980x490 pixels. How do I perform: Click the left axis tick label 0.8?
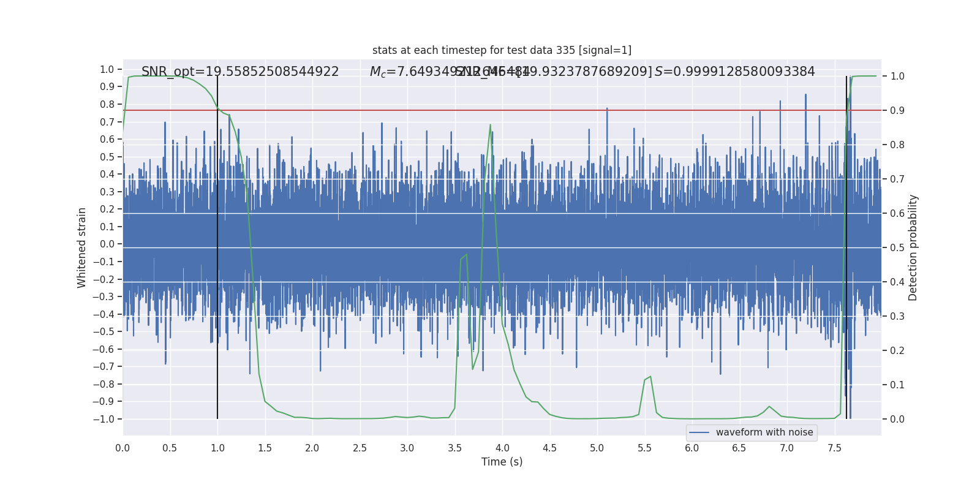click(x=107, y=104)
